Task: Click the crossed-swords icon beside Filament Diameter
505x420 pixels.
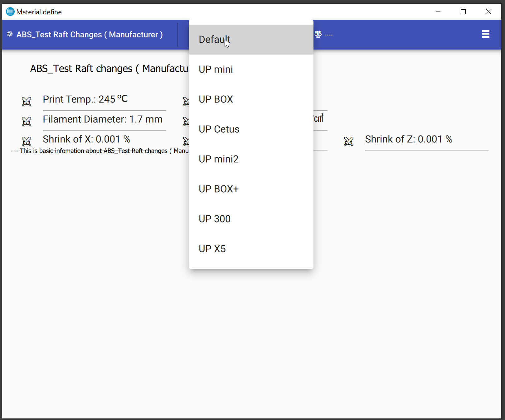Action: click(x=27, y=121)
